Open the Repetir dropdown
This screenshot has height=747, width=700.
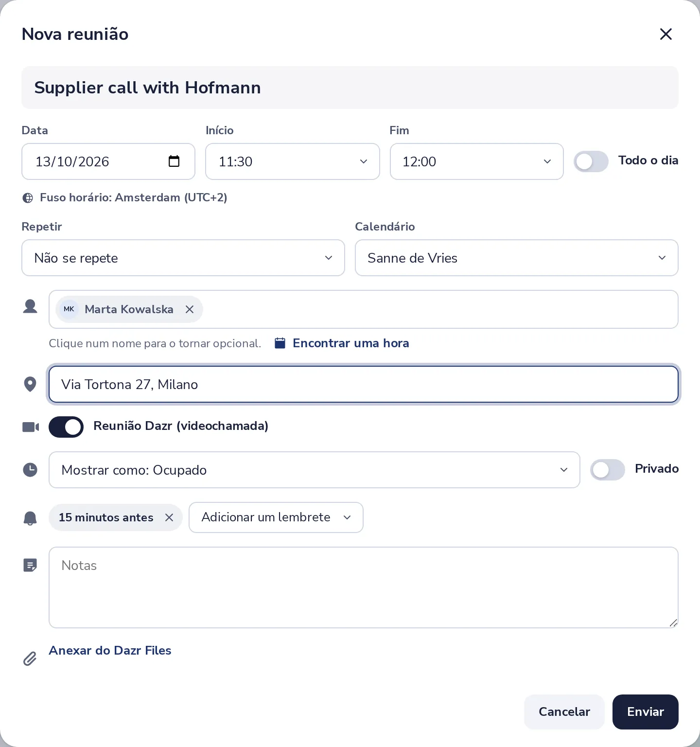point(183,258)
